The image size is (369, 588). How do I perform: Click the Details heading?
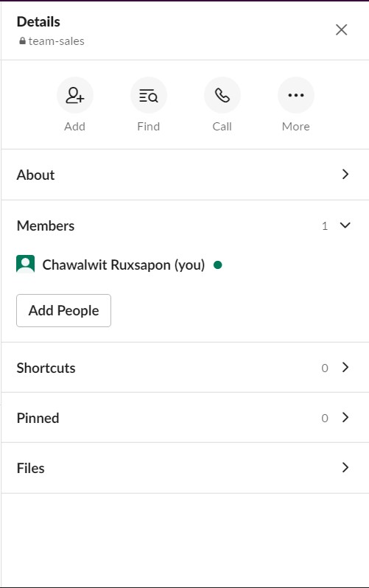pyautogui.click(x=38, y=22)
